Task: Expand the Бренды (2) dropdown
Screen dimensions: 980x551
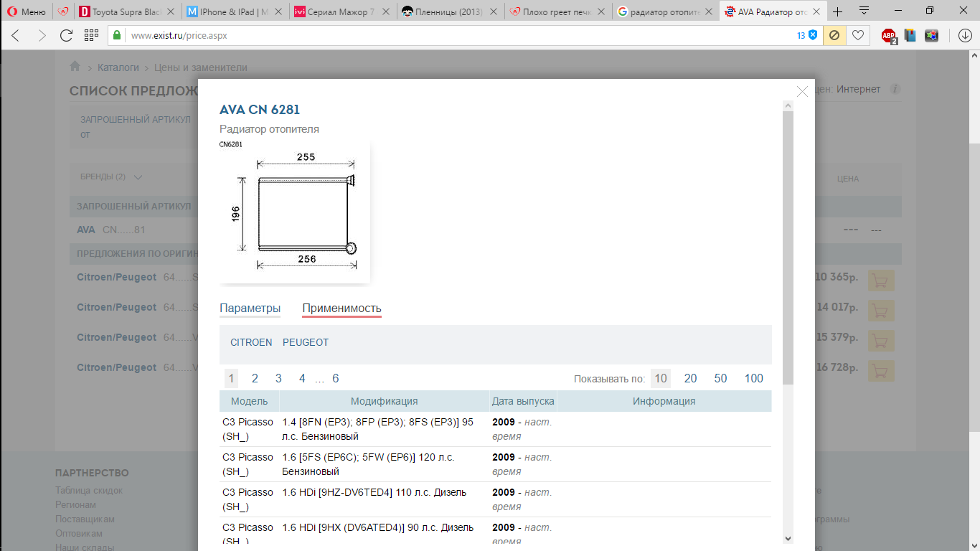Action: tap(111, 176)
